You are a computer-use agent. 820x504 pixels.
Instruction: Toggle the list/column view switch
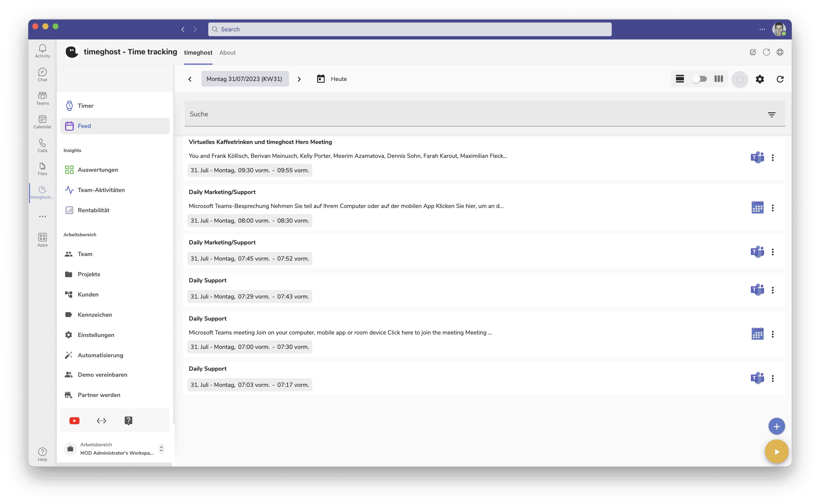tap(699, 79)
